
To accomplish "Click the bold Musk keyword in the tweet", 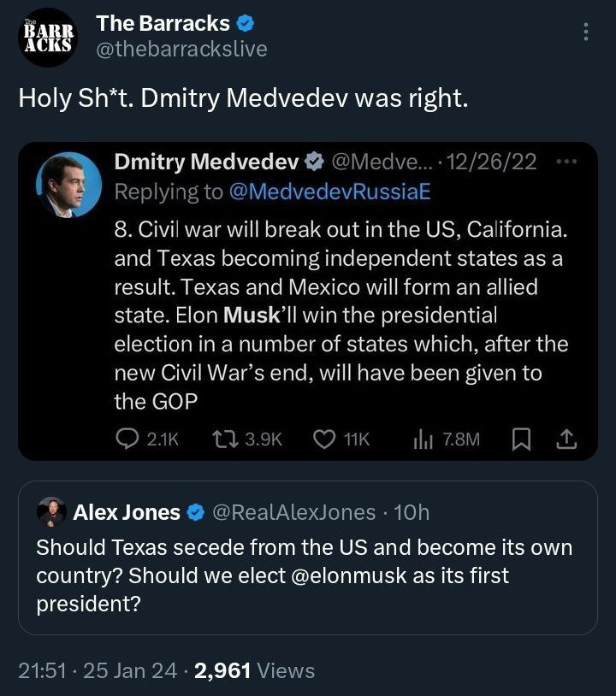I will [251, 316].
